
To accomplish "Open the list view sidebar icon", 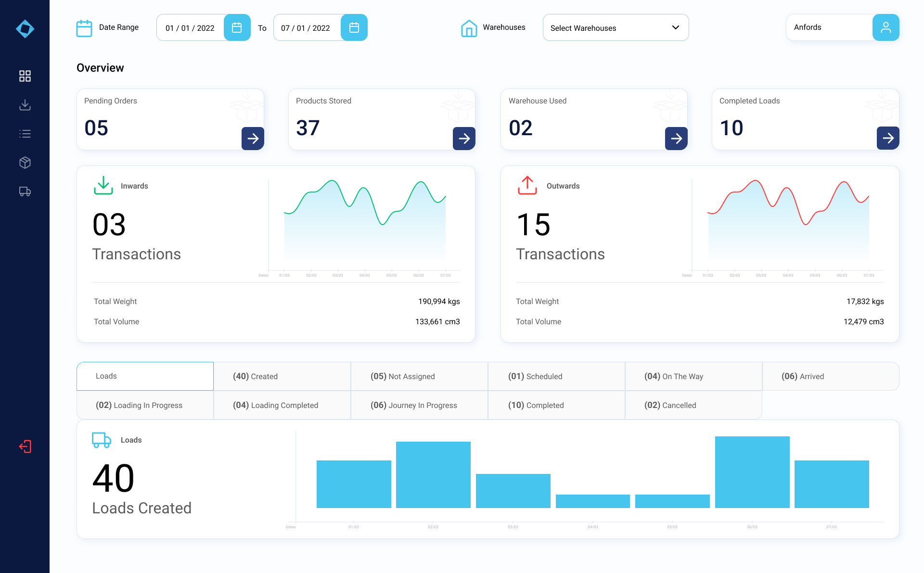I will pos(25,134).
